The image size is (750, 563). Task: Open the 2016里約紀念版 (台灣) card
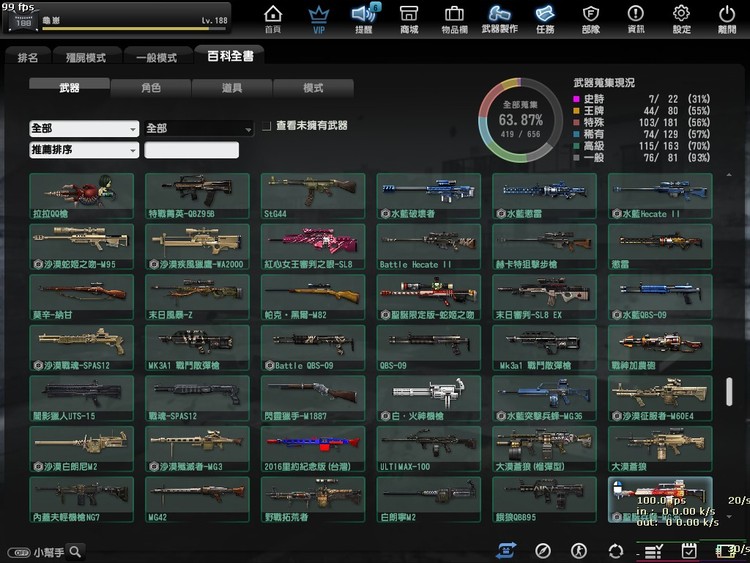(313, 450)
